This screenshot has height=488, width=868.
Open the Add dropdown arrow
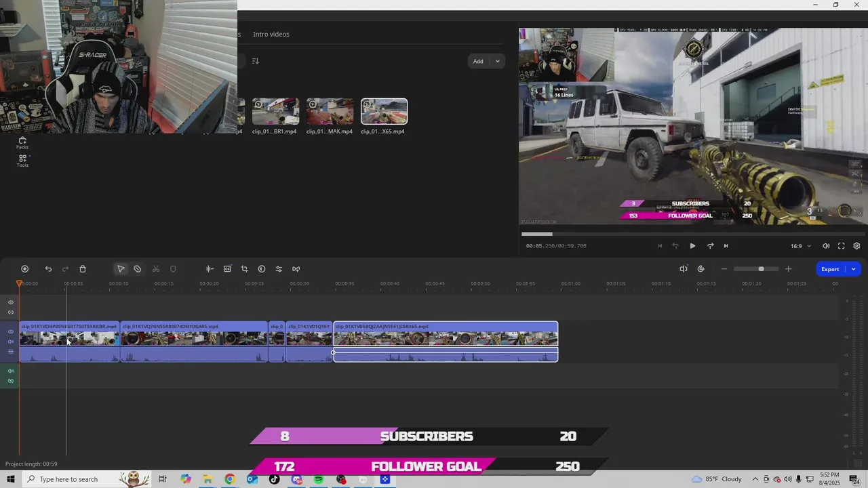tap(497, 61)
